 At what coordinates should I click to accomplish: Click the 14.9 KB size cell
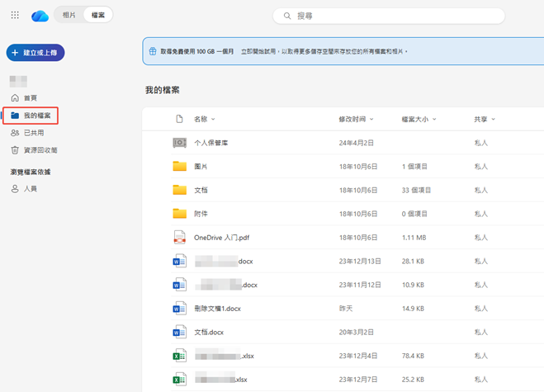[413, 309]
